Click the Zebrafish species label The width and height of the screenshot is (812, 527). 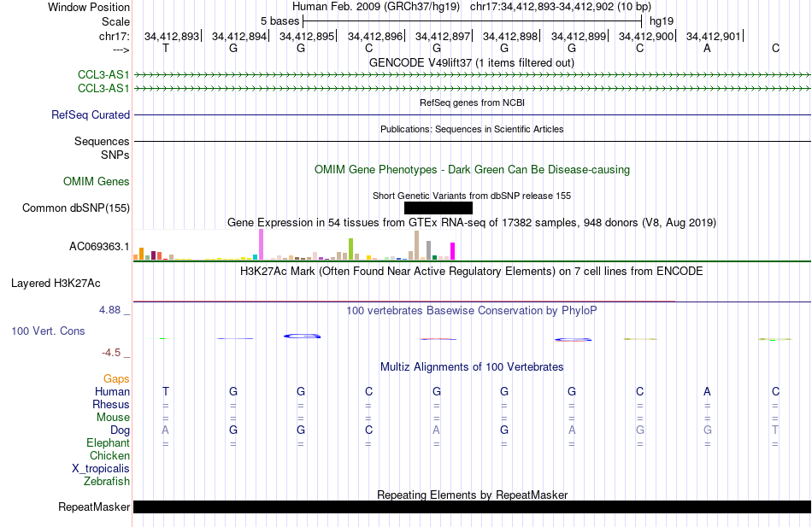(x=107, y=481)
